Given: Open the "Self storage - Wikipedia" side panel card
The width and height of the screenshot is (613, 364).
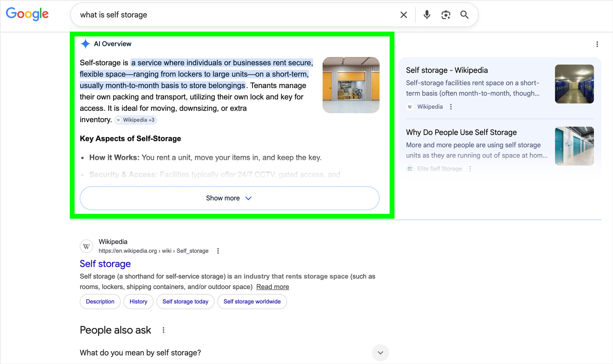Looking at the screenshot, I should (x=447, y=70).
